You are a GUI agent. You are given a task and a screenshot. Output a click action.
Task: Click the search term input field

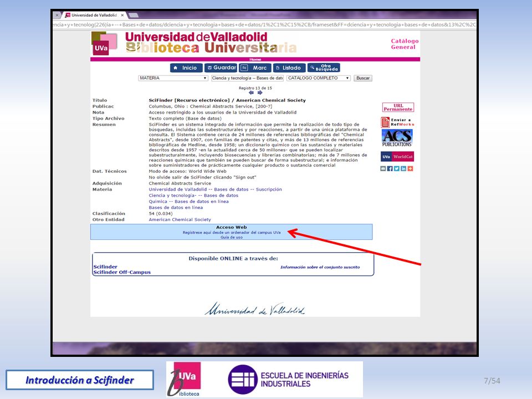click(247, 78)
